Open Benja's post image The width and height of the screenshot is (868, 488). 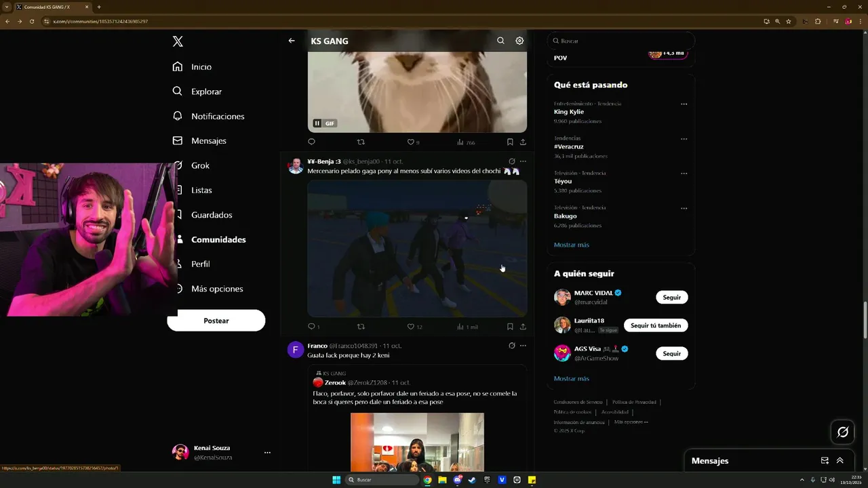click(417, 248)
